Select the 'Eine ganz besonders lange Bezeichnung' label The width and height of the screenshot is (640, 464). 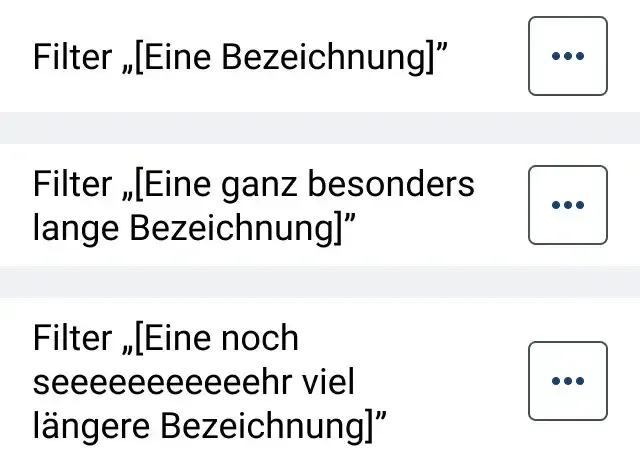[254, 206]
